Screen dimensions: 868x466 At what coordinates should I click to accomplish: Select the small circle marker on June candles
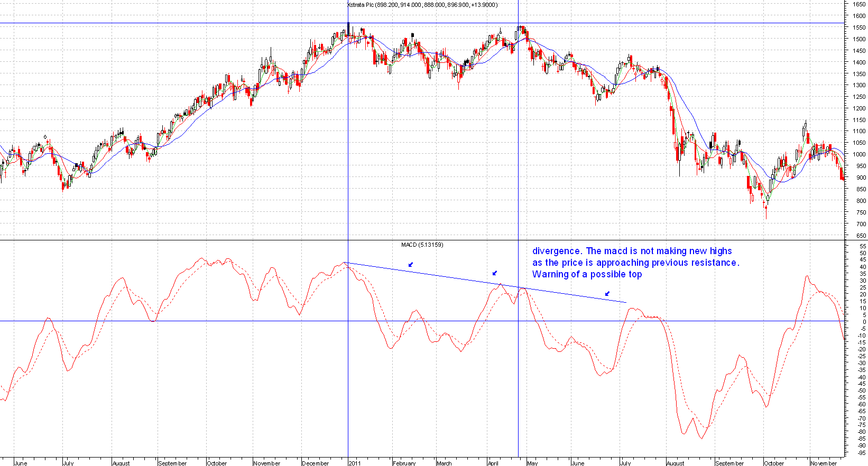pyautogui.click(x=45, y=137)
